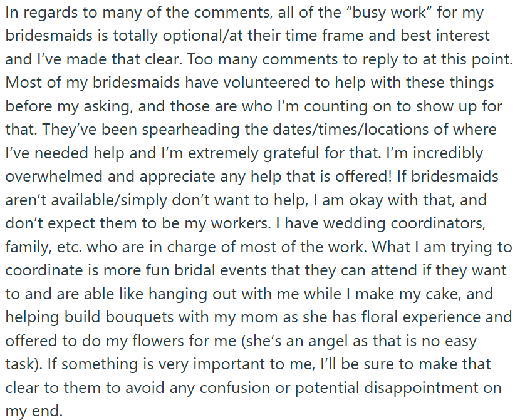Click the word "overwhelmed" in the text
520x420 pixels.
(54, 177)
